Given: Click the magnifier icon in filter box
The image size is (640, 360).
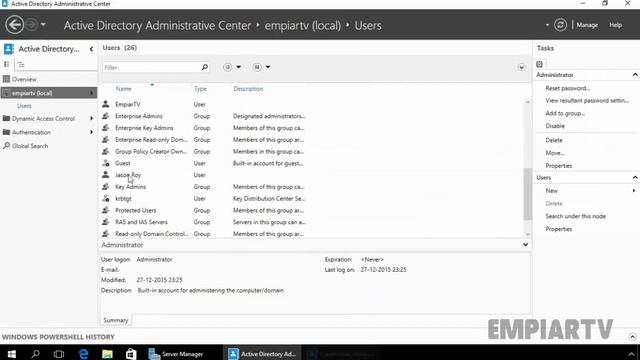Looking at the screenshot, I should point(204,67).
